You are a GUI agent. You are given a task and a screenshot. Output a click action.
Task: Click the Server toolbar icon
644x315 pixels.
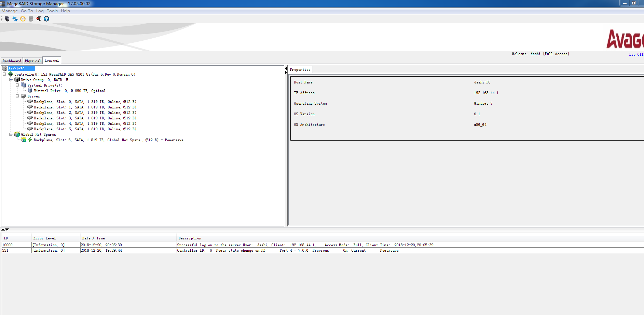pos(7,19)
